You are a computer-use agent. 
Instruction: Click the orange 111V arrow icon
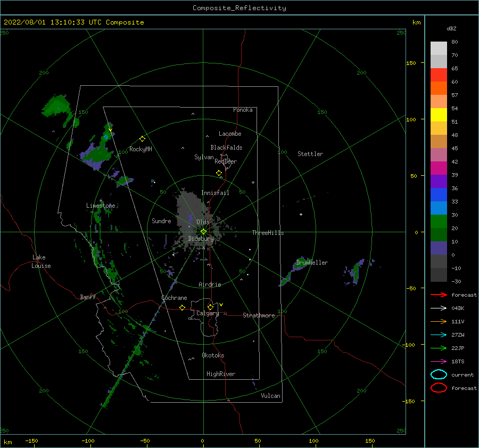[439, 321]
